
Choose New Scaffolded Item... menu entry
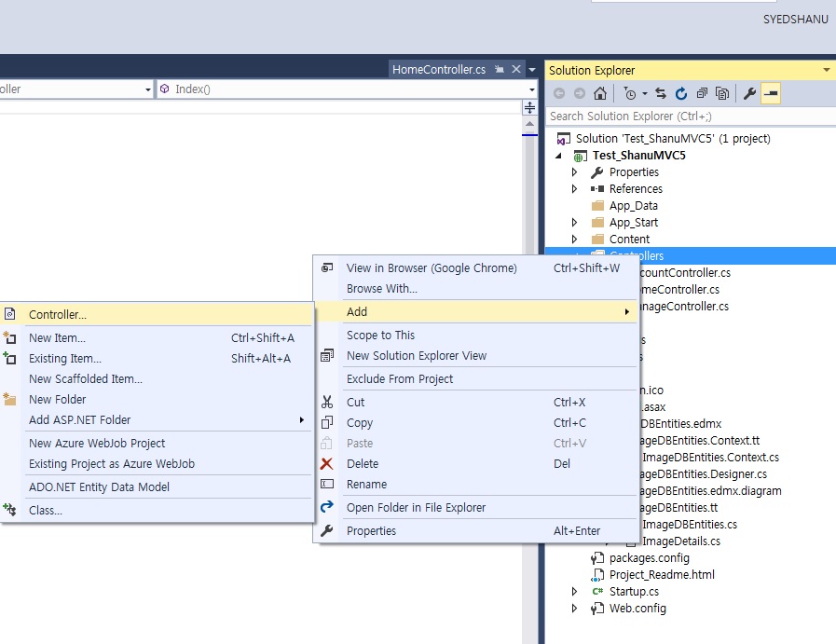click(86, 379)
